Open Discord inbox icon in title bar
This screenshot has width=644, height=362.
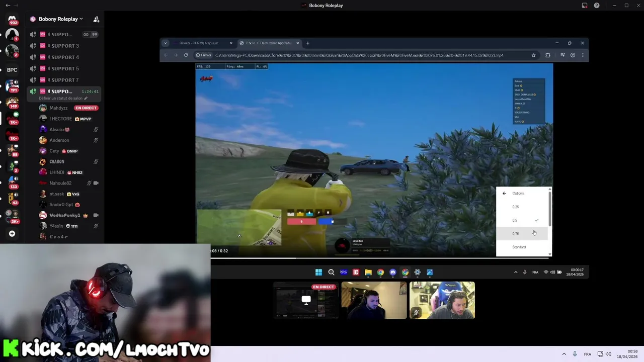[x=585, y=6]
